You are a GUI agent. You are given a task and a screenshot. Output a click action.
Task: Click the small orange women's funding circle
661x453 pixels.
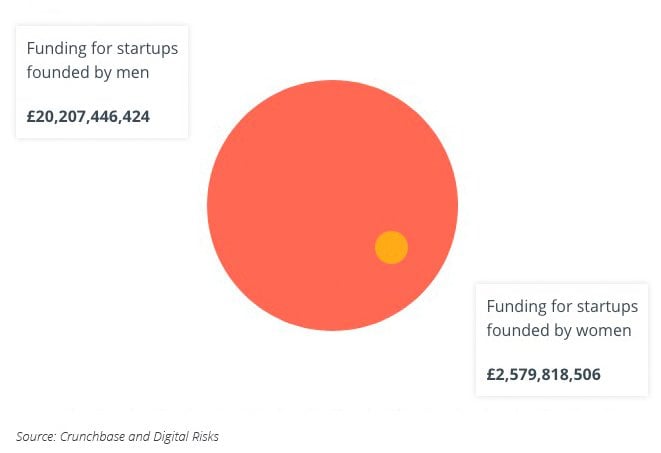[x=391, y=247]
